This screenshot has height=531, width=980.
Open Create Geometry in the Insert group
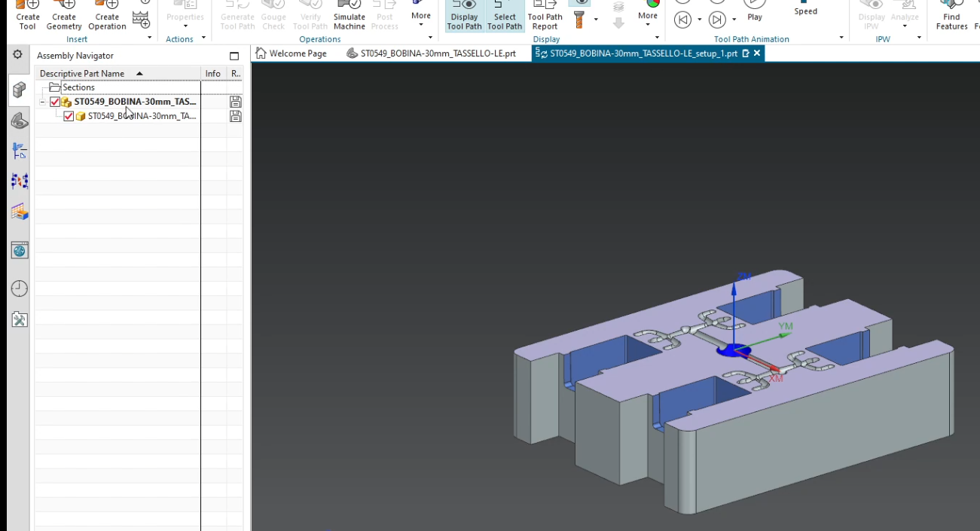(x=63, y=17)
